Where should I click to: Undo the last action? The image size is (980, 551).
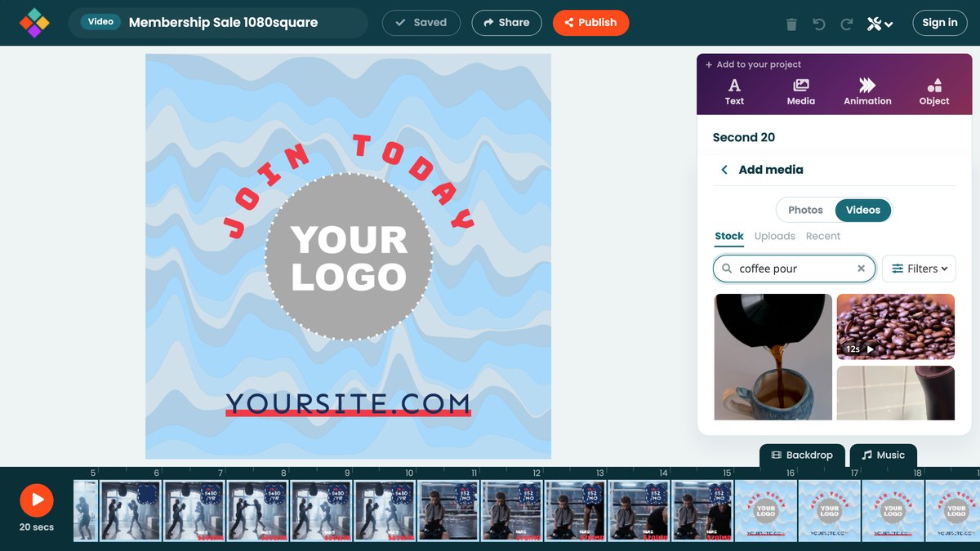819,24
